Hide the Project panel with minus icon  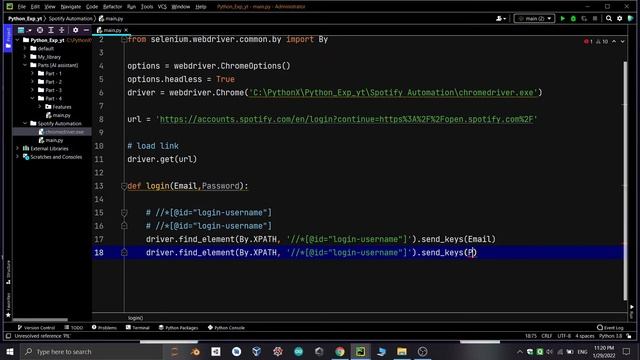[86, 30]
